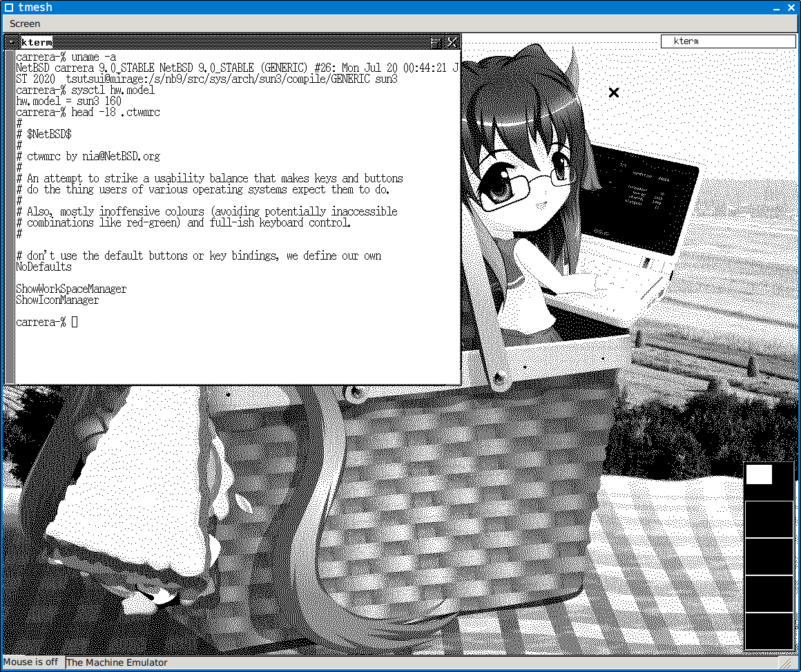
Task: Switch to the second workspace in workspace manager
Action: pos(769,519)
